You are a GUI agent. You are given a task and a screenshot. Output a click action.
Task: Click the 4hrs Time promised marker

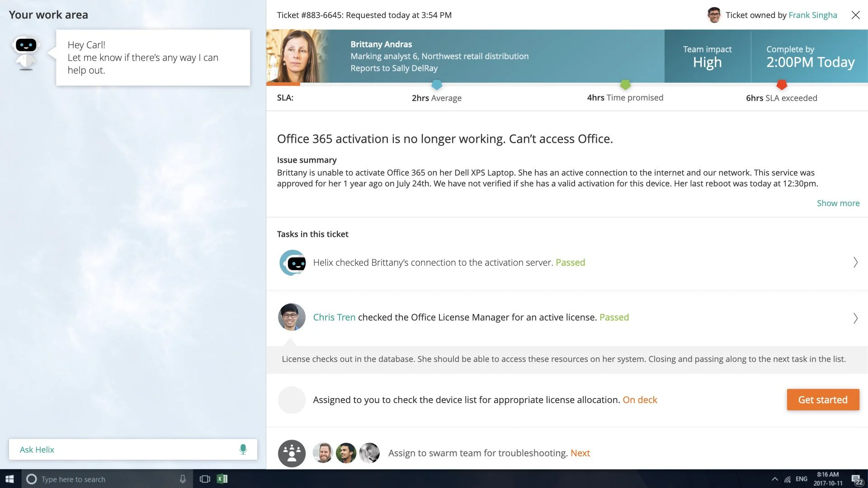pos(625,84)
